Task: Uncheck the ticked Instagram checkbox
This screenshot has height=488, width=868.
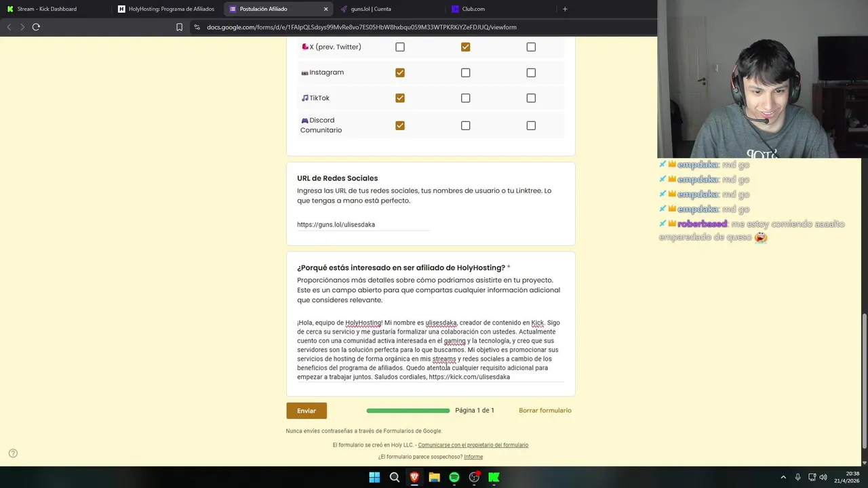Action: pyautogui.click(x=400, y=73)
